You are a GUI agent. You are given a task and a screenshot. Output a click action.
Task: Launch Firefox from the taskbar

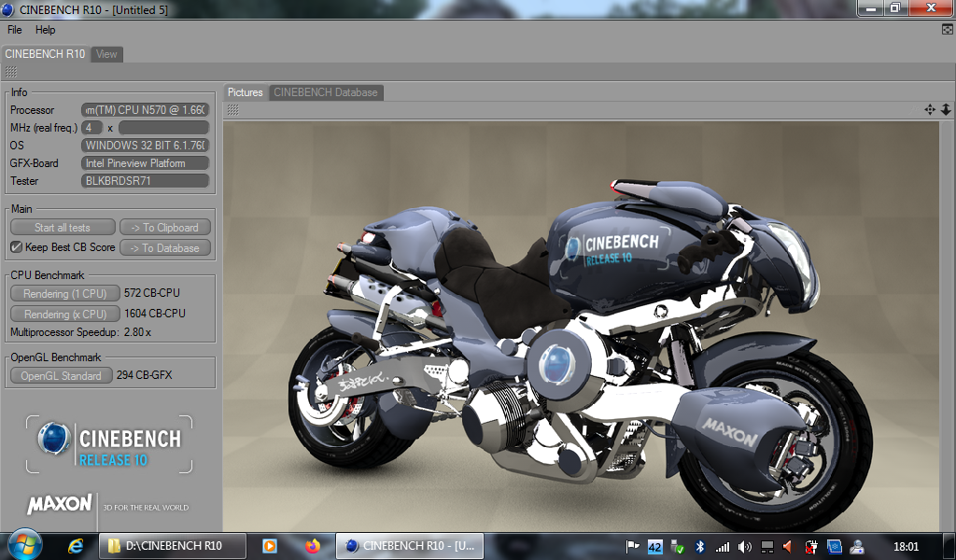(x=313, y=546)
